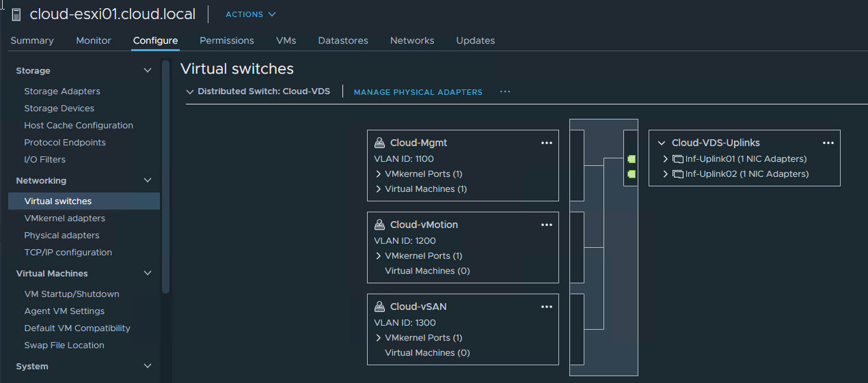Open the distributed switch ellipsis menu
868x383 pixels.
pos(505,91)
